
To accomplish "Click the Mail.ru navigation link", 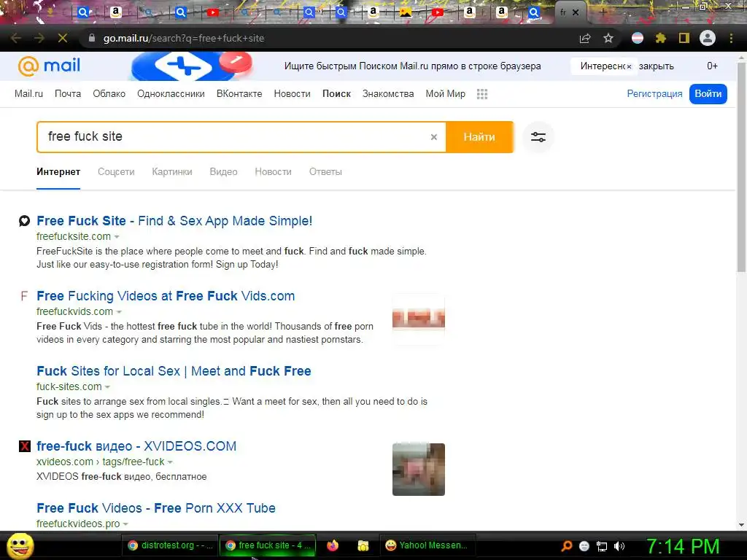I will pos(28,94).
